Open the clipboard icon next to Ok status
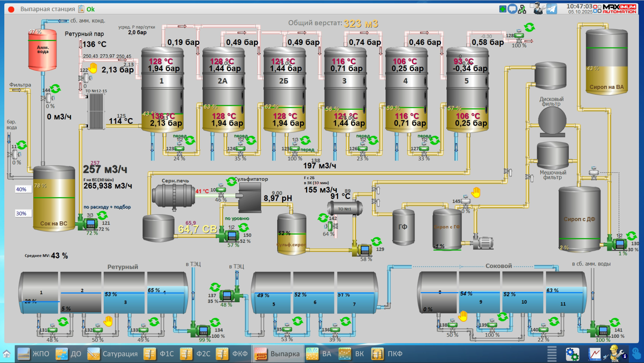The height and width of the screenshot is (363, 644). (x=81, y=9)
